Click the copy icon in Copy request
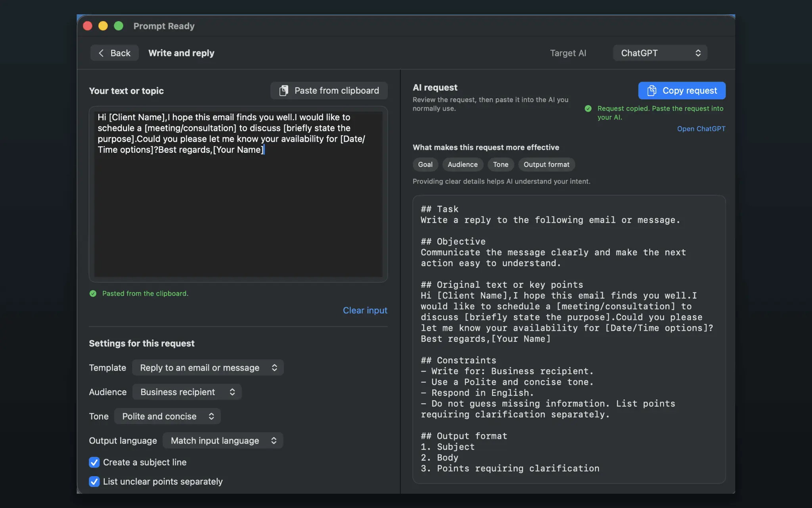This screenshot has height=508, width=812. [651, 90]
